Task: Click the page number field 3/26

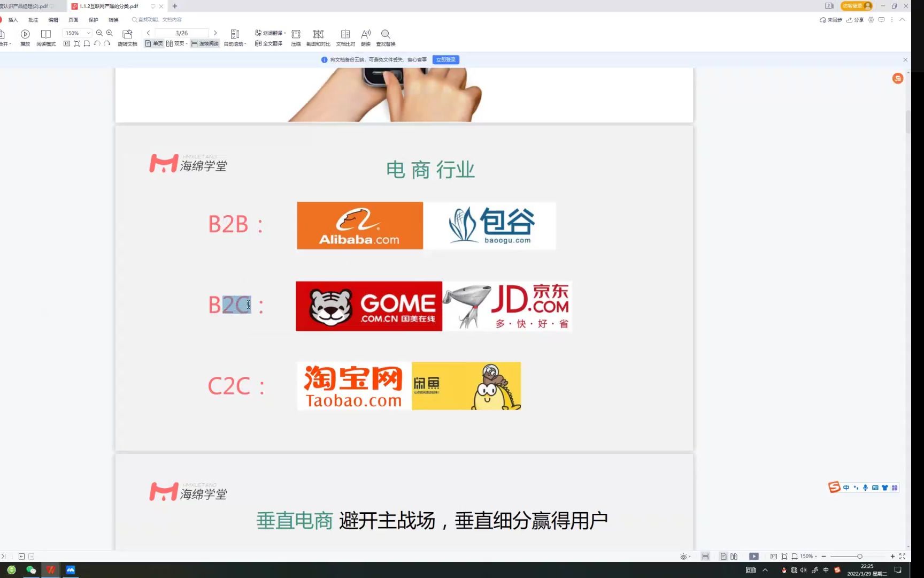Action: (182, 33)
